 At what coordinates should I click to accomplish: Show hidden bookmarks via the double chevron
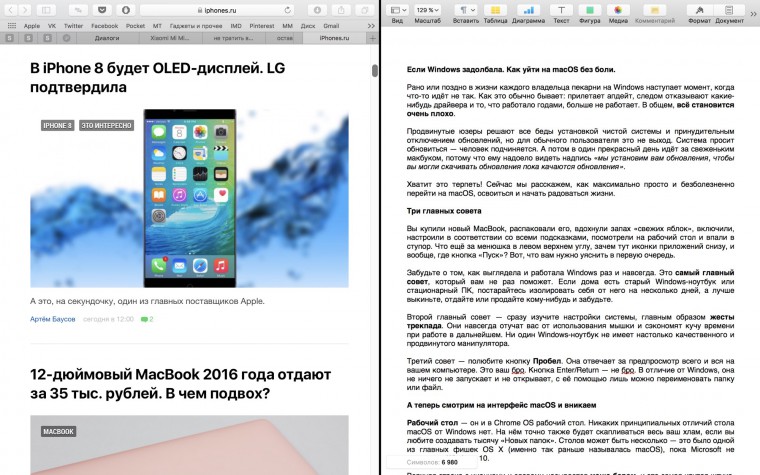click(371, 26)
